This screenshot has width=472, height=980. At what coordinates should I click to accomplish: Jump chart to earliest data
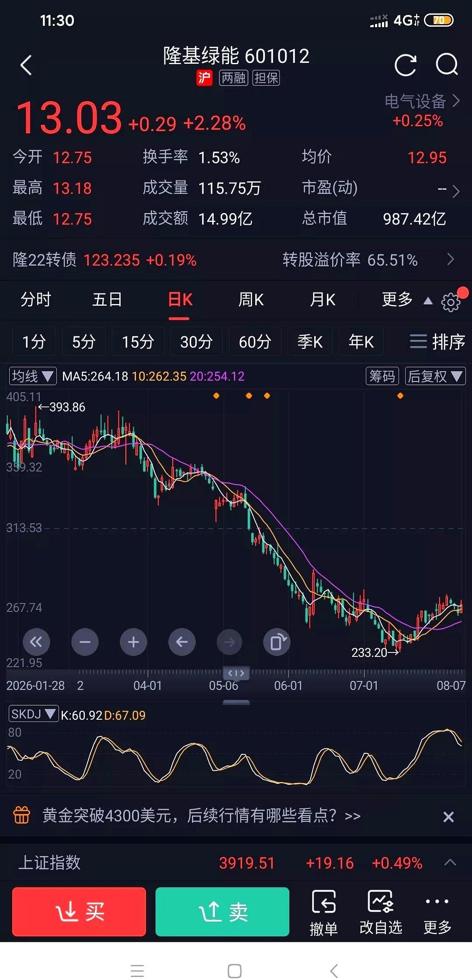coord(36,642)
